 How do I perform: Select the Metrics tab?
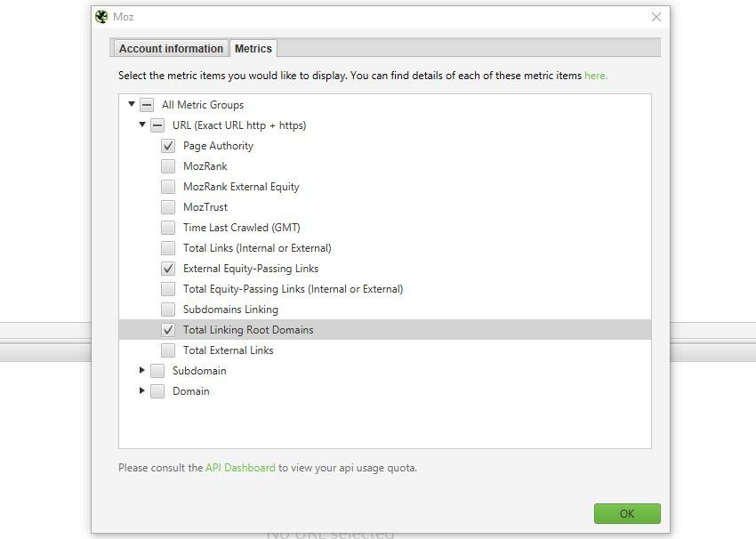click(253, 49)
